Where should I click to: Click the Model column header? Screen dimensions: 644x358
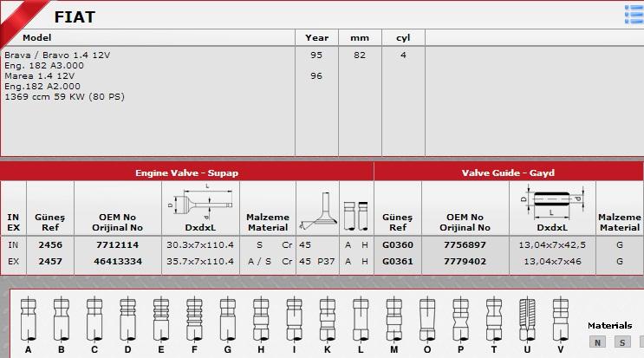[x=37, y=38]
